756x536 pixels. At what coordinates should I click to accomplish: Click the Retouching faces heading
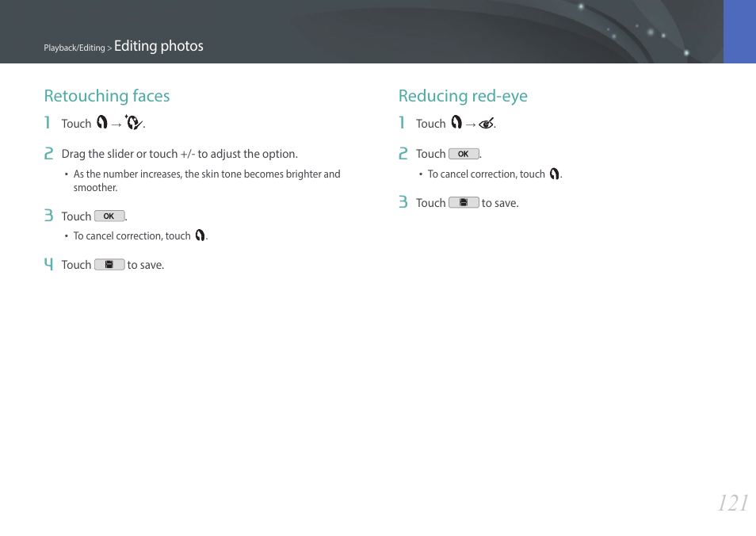107,95
